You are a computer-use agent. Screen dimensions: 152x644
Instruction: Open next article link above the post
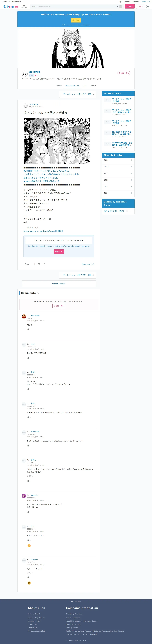(78, 94)
